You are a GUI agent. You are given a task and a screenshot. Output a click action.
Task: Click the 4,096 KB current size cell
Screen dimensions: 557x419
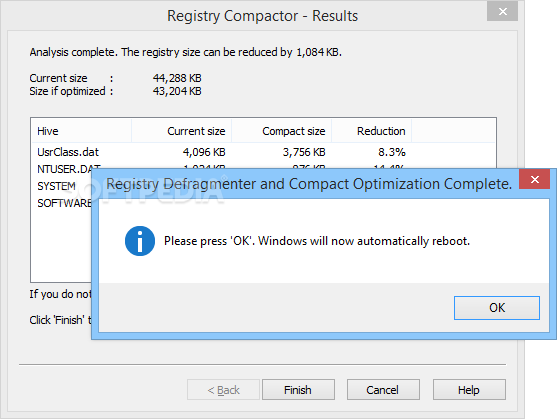click(204, 152)
